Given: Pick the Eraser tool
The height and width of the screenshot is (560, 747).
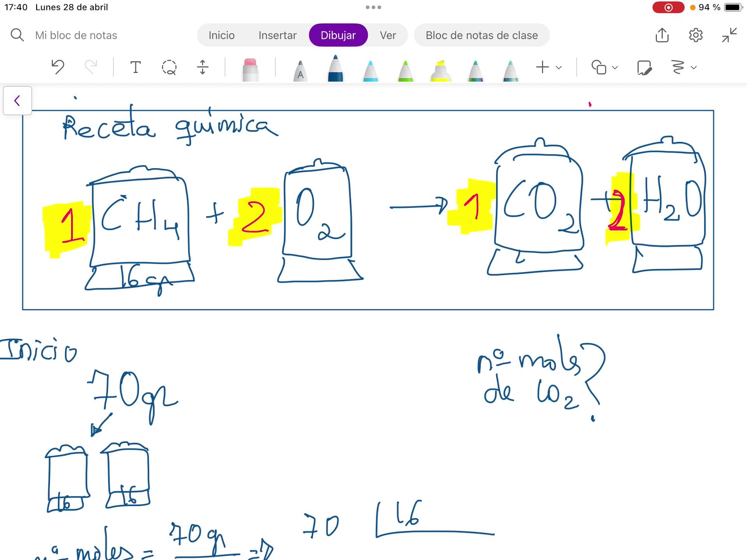Looking at the screenshot, I should (250, 69).
